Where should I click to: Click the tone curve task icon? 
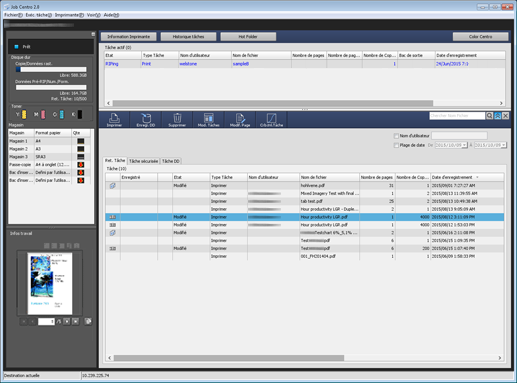coord(271,120)
